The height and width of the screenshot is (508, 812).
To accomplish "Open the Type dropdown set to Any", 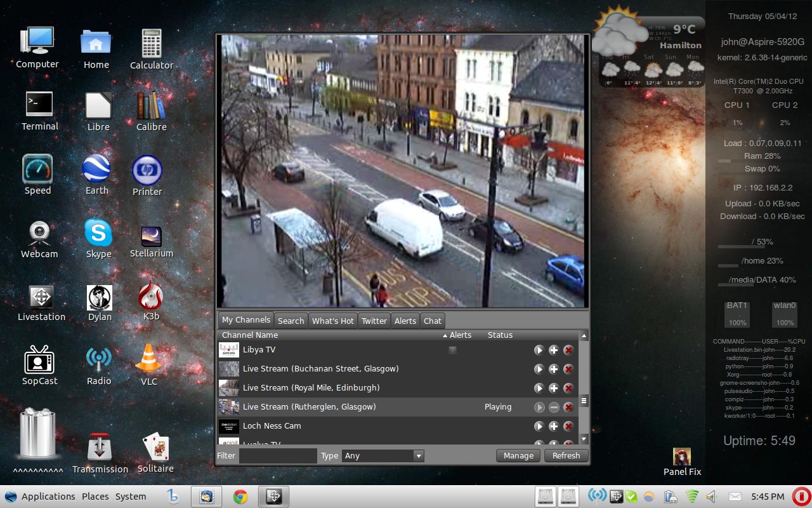I will click(383, 455).
